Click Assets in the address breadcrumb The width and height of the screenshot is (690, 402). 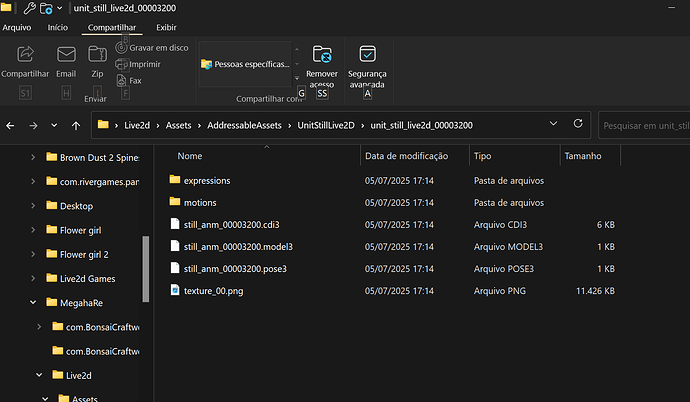click(178, 125)
